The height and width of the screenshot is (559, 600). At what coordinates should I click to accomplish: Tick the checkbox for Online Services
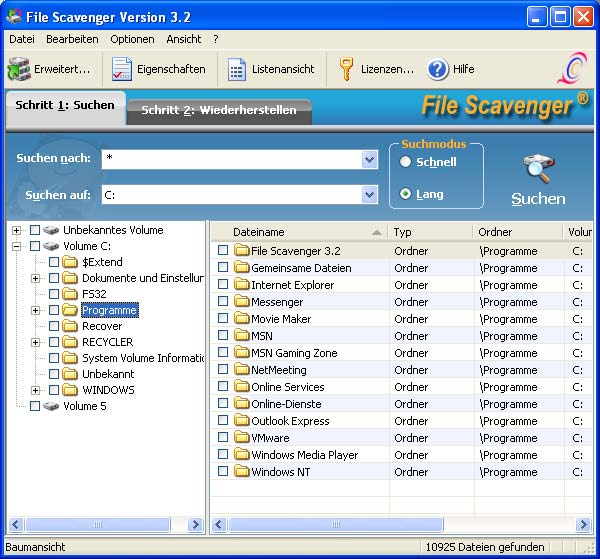[223, 386]
